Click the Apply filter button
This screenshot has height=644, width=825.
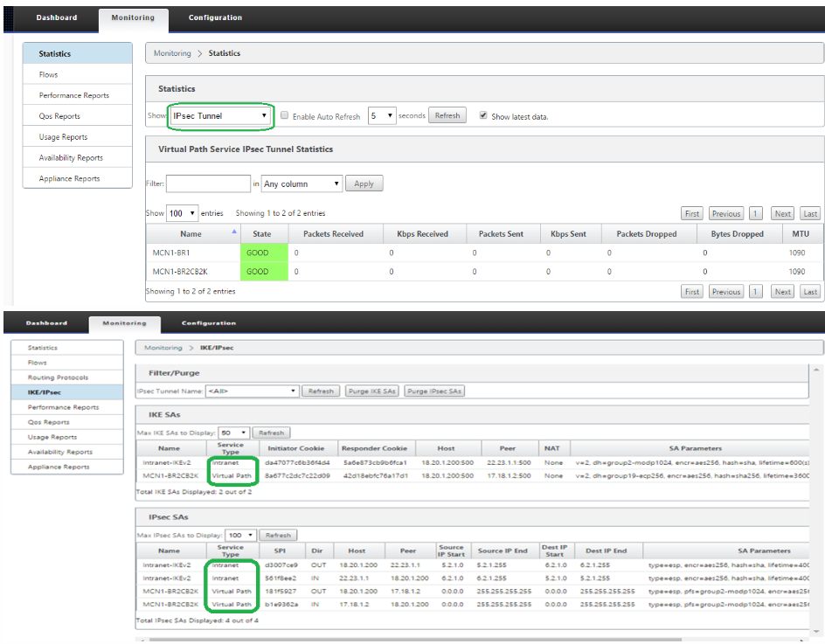click(x=364, y=184)
